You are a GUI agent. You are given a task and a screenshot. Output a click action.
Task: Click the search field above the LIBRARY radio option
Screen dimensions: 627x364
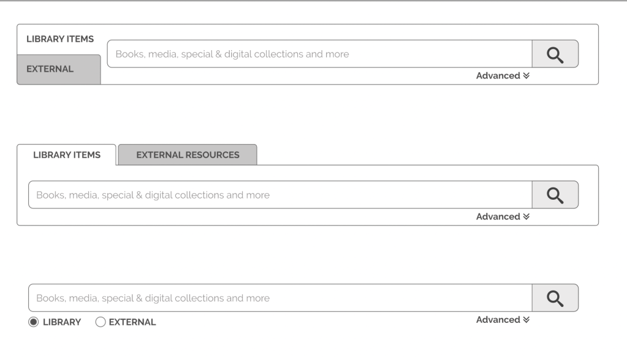279,298
